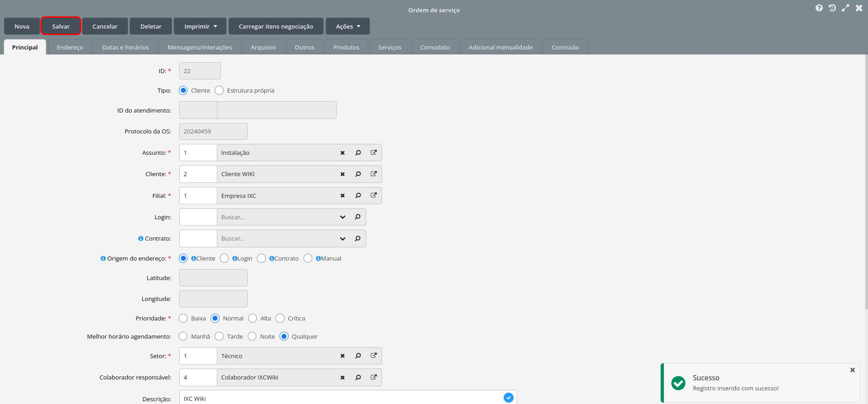Click the Nova button
This screenshot has height=404, width=868.
(22, 26)
